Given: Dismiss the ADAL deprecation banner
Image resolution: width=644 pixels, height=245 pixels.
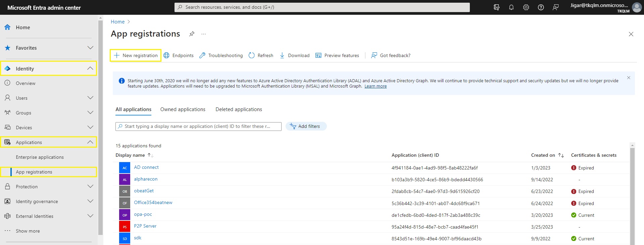Looking at the screenshot, I should (629, 78).
